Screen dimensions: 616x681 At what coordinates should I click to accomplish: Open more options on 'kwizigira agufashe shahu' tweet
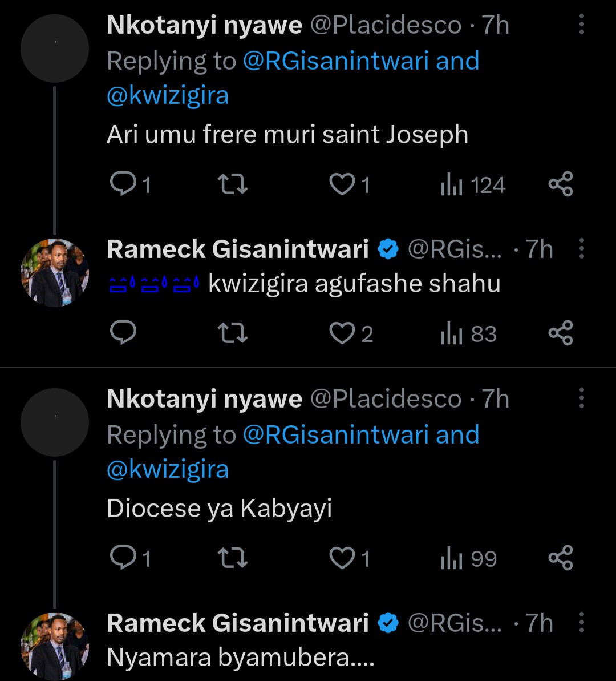[x=581, y=249]
